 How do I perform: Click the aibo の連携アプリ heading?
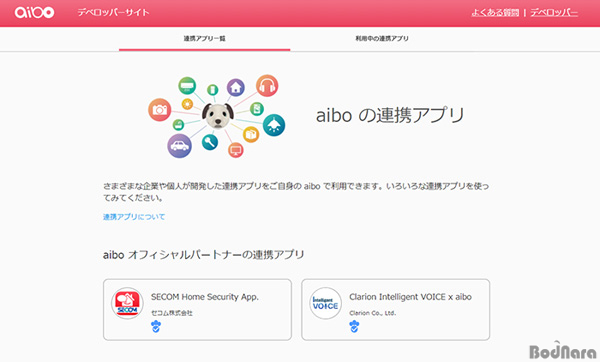(x=390, y=115)
